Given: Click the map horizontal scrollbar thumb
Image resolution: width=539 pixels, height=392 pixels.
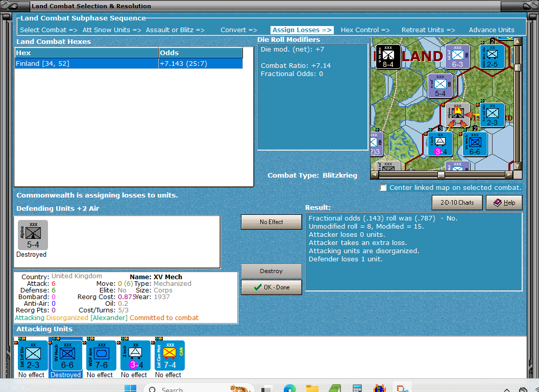Looking at the screenshot, I should click(x=441, y=175).
